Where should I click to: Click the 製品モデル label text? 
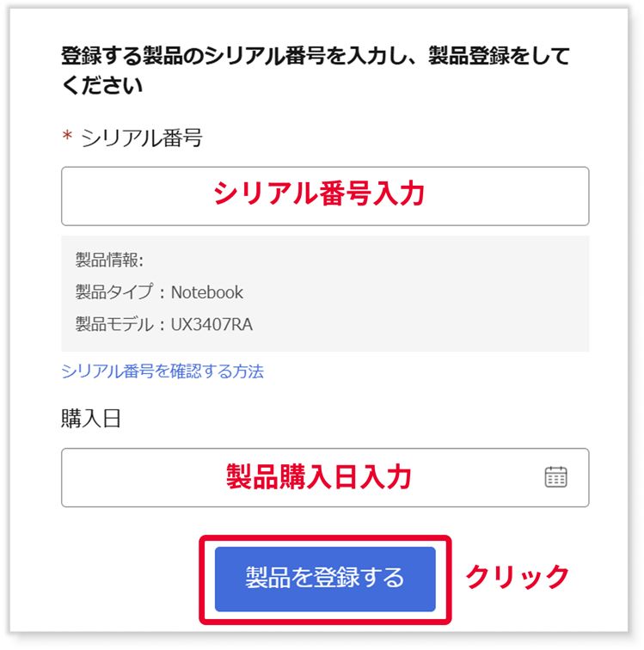pos(114,324)
